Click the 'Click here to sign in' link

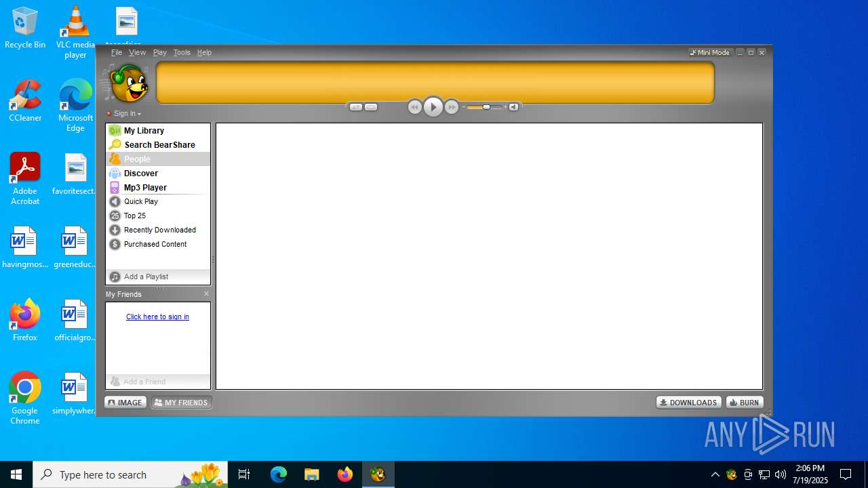click(x=157, y=317)
